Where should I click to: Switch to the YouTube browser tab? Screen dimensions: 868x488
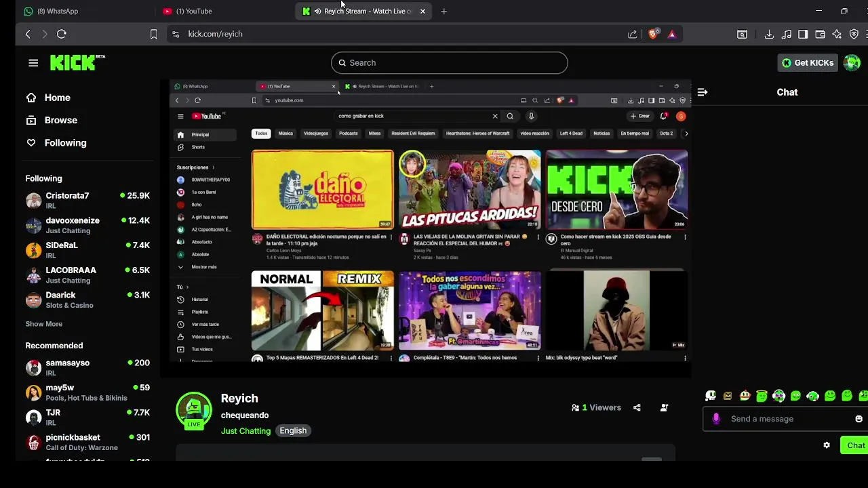pos(224,11)
